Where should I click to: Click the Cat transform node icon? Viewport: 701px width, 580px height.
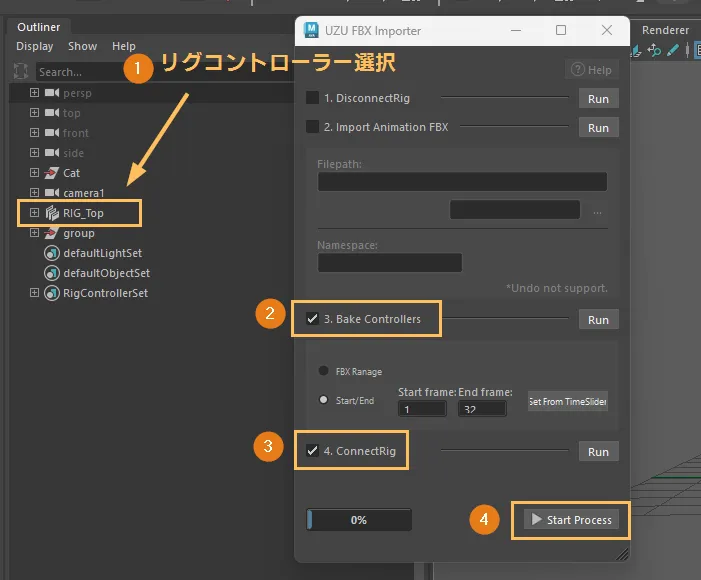point(52,173)
